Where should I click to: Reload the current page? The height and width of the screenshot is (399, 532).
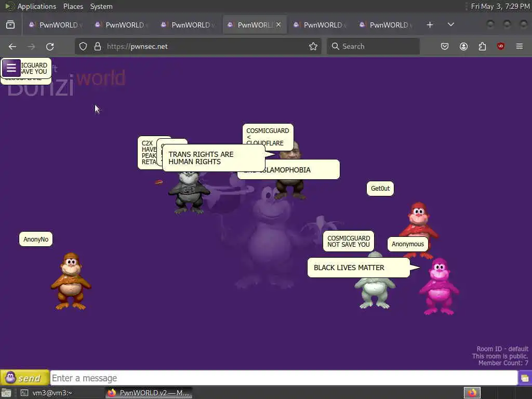pos(50,46)
